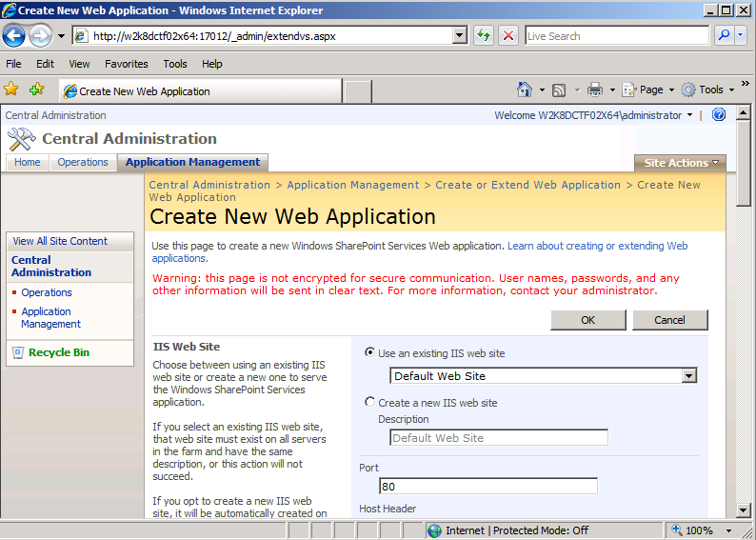756x540 pixels.
Task: Click the Cancel button
Action: (669, 320)
